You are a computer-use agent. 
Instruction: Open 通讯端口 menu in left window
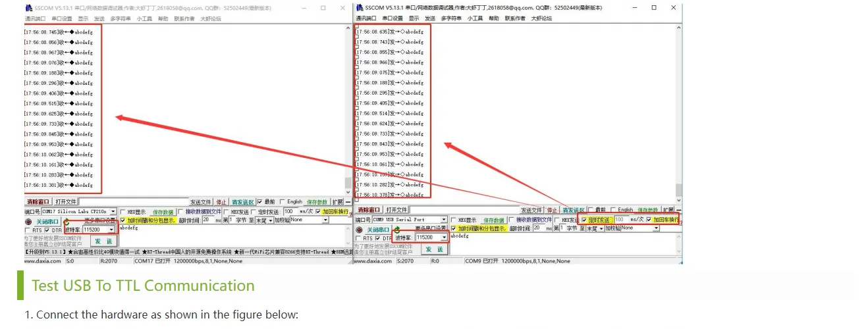pos(34,18)
